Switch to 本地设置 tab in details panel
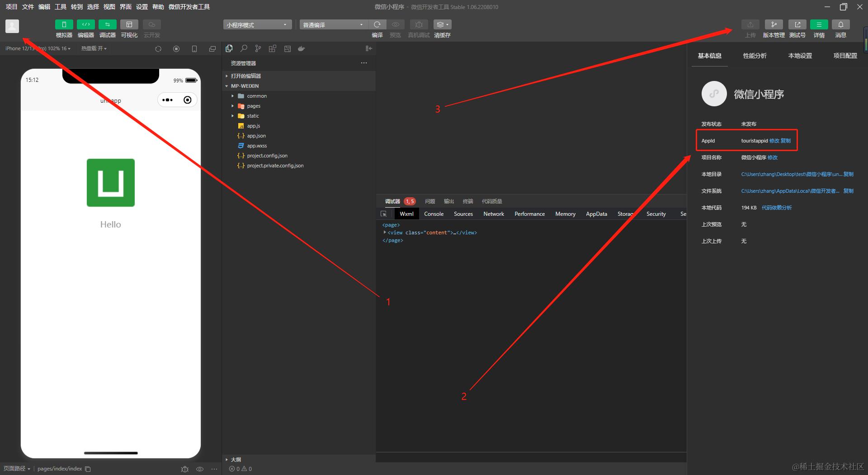868x475 pixels. pyautogui.click(x=800, y=56)
